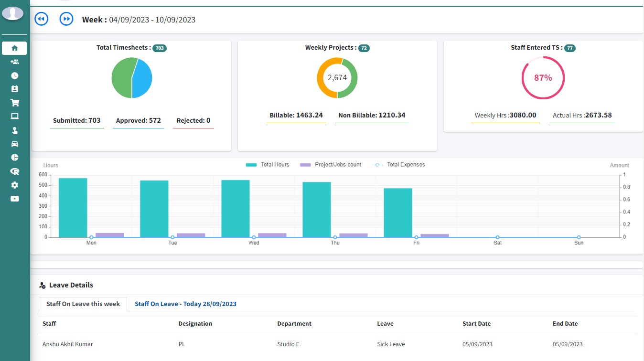Screen dimensions: 644x361
Task: Open the vehicle icon in the sidebar
Action: coord(14,144)
